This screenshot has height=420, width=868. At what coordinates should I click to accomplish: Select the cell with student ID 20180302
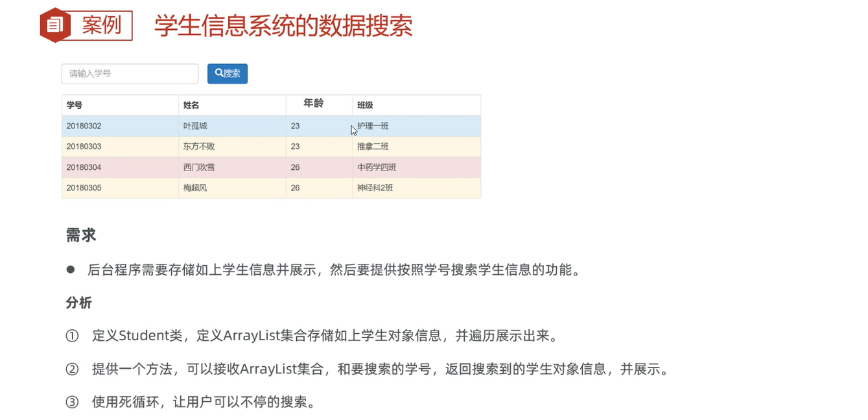tap(120, 126)
